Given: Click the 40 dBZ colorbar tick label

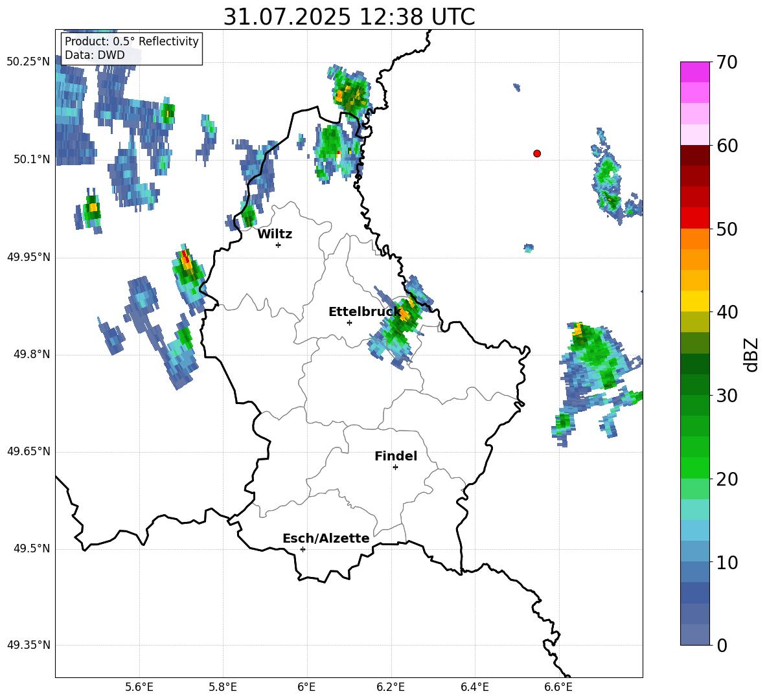Looking at the screenshot, I should (727, 312).
